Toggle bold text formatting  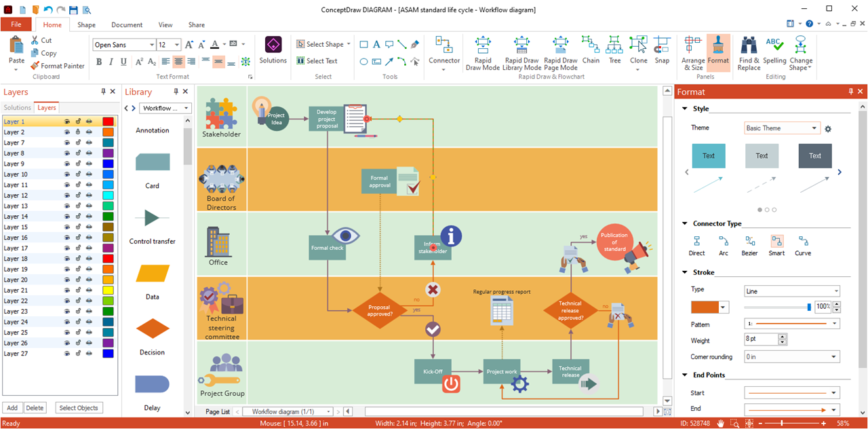(x=99, y=62)
